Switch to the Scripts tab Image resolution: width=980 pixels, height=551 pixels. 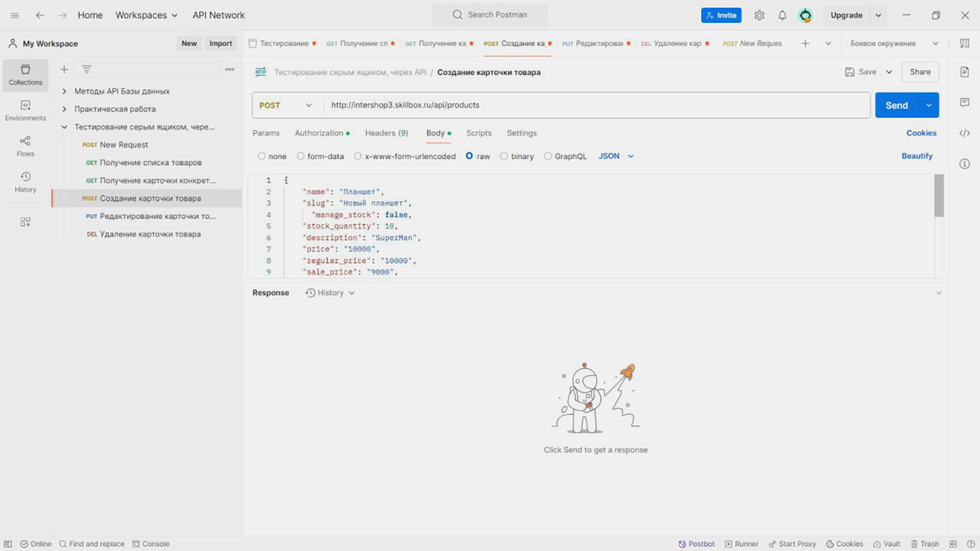(x=479, y=133)
